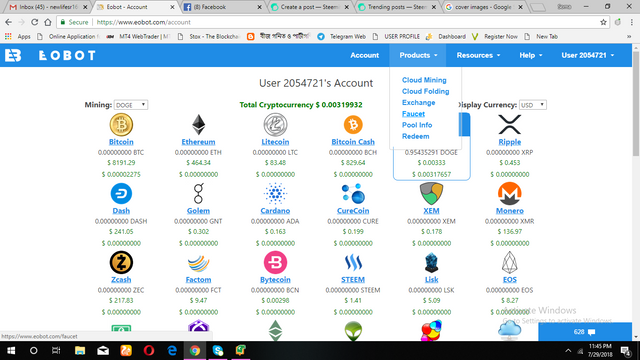The image size is (640, 360).
Task: Show hidden system tray icons
Action: pos(568,351)
